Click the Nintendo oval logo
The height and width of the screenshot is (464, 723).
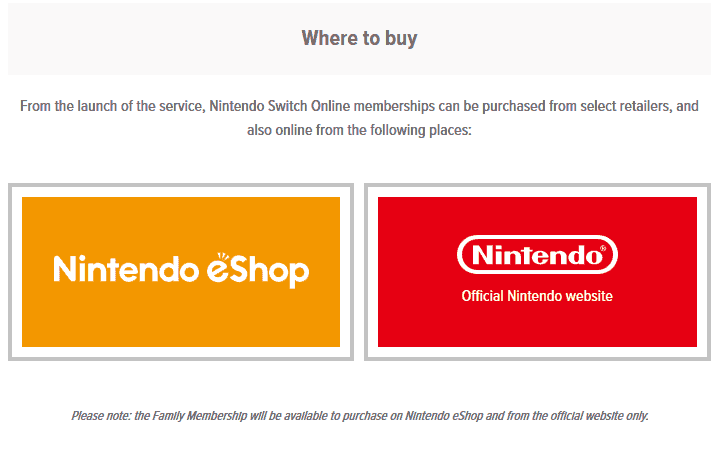click(x=537, y=255)
